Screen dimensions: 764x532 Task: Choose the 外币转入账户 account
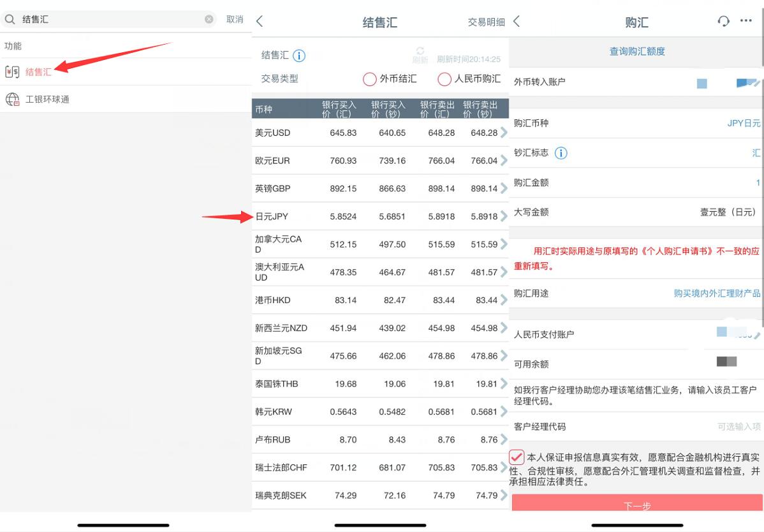[636, 82]
